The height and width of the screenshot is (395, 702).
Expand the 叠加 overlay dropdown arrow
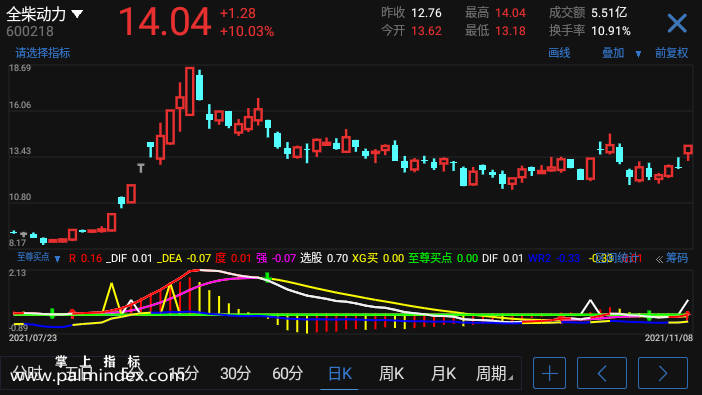638,54
